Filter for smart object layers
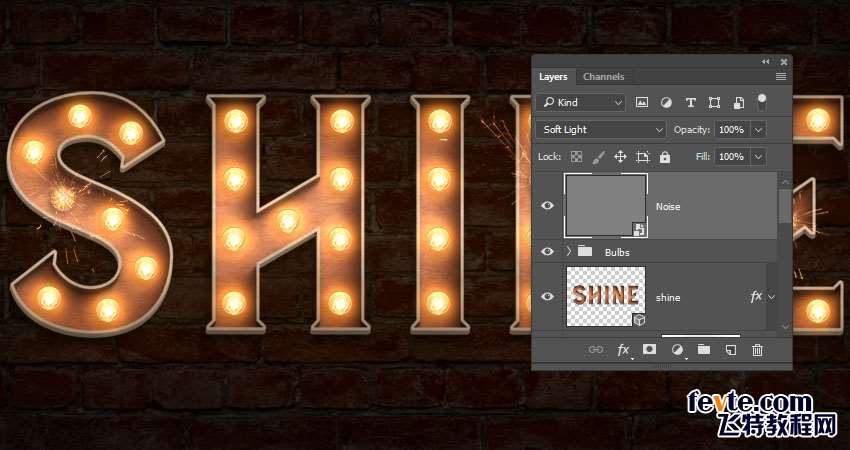This screenshot has height=450, width=850. 738,102
